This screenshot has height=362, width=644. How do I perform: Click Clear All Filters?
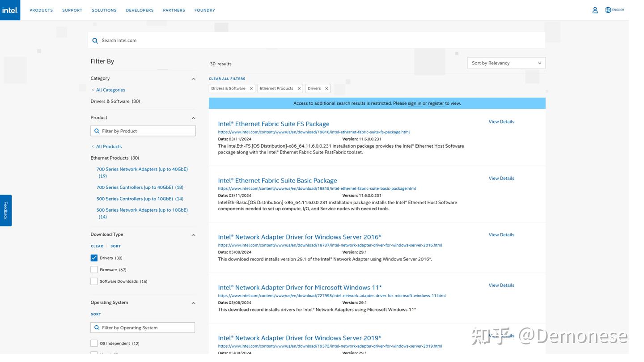[227, 79]
